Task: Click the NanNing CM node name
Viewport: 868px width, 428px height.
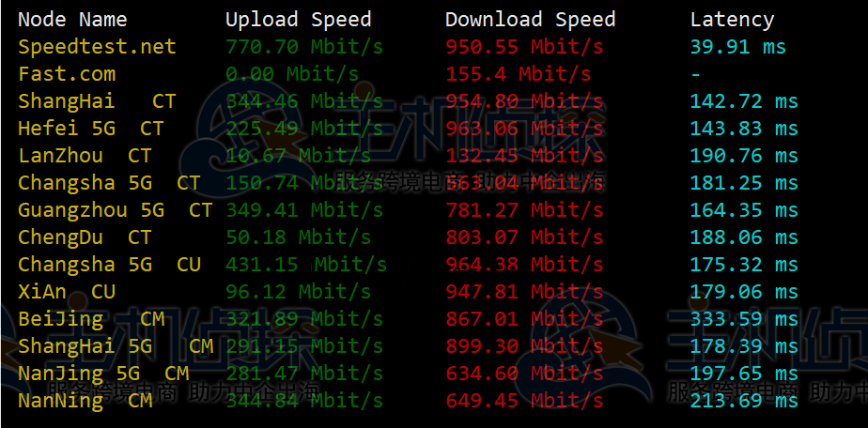Action: click(85, 401)
